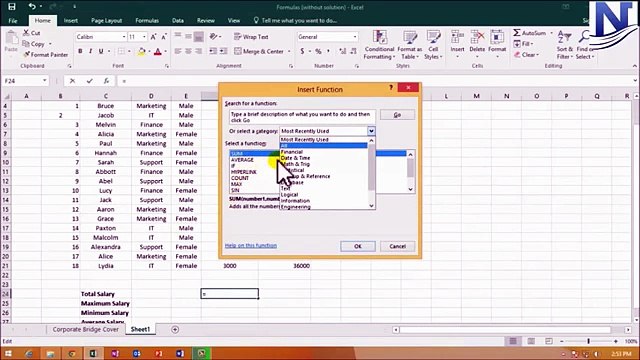Viewport: 640px width, 360px height.
Task: Click the Fill down command
Action: click(524, 44)
